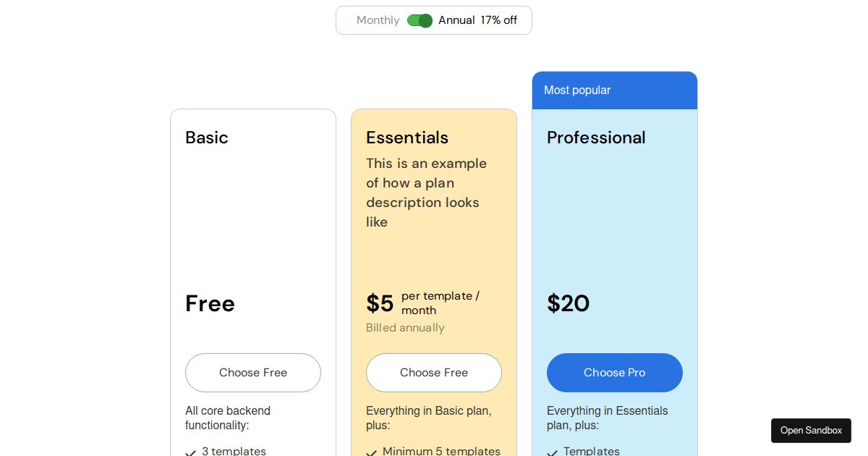Click the $20 price on Professional plan
Viewport: 868px width, 456px height.
569,303
